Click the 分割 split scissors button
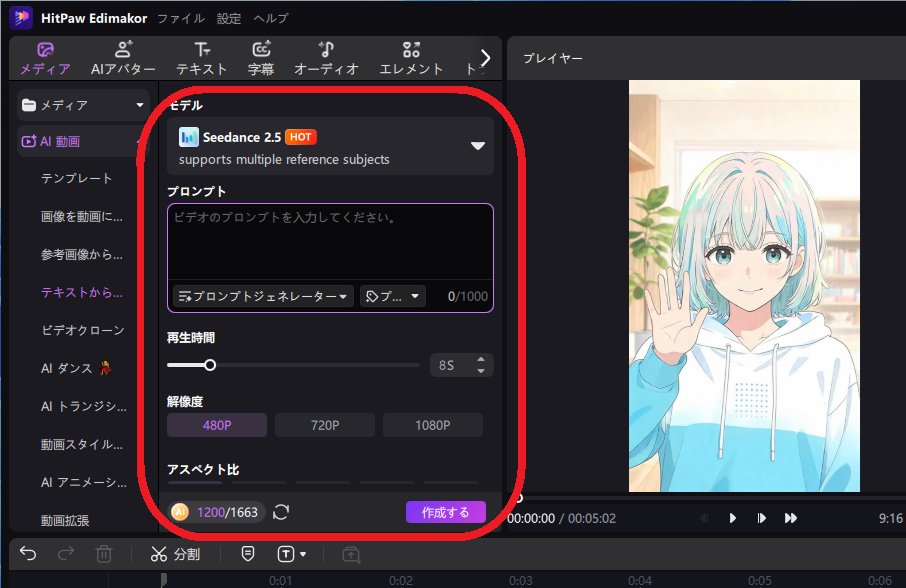 [x=175, y=554]
